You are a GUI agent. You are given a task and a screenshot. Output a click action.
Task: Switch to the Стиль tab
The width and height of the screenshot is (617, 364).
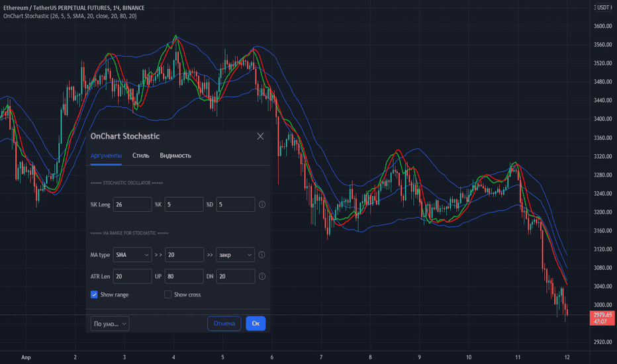coord(141,156)
